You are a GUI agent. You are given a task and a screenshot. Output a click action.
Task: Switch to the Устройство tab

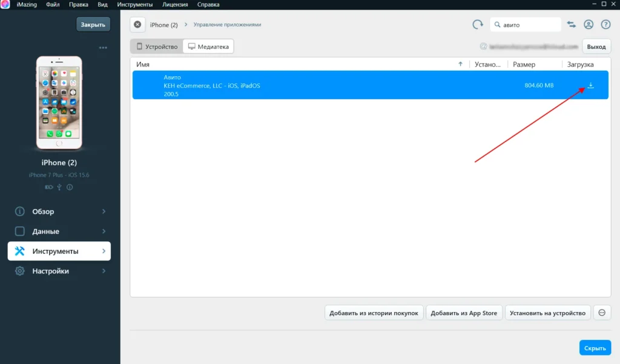click(x=157, y=46)
